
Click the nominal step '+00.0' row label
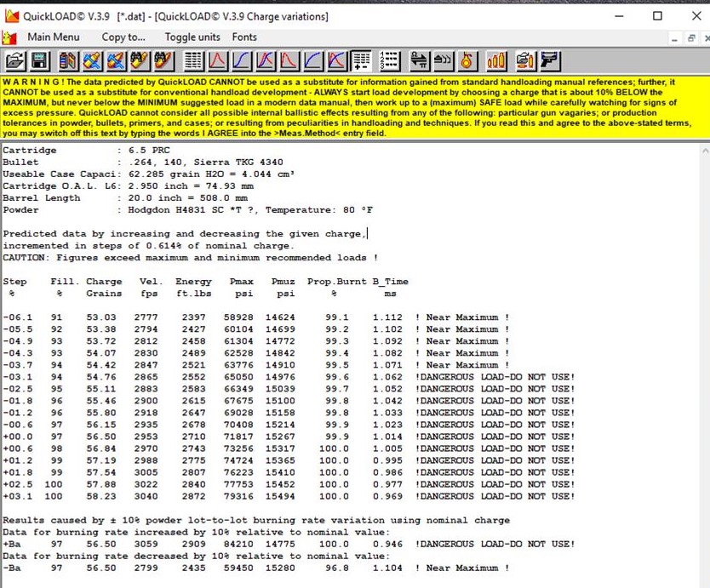pyautogui.click(x=17, y=437)
